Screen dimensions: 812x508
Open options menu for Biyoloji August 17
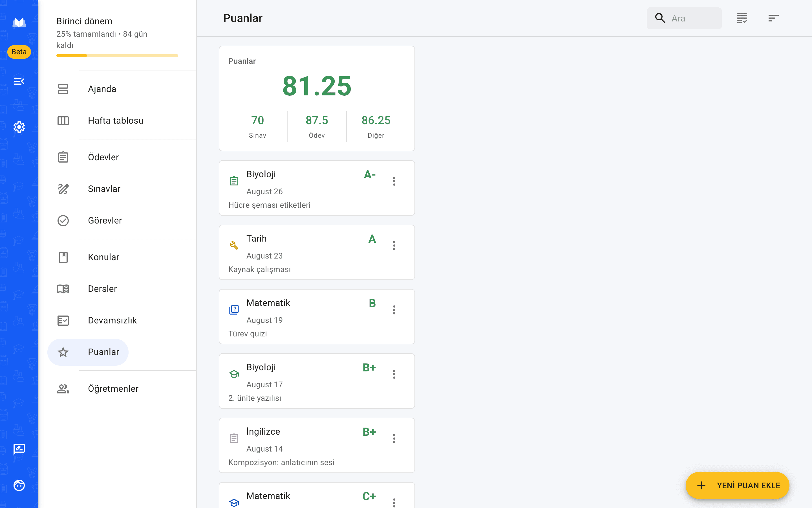click(394, 374)
